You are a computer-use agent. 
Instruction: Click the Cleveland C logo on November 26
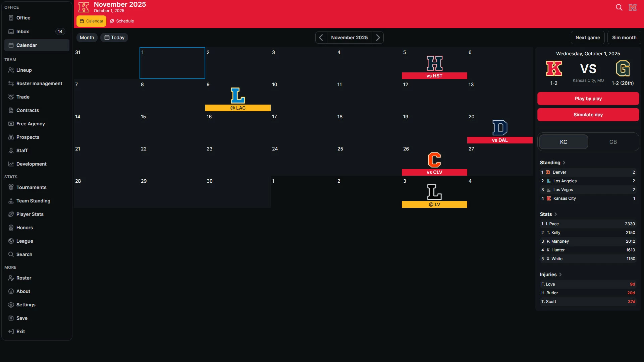tap(434, 160)
